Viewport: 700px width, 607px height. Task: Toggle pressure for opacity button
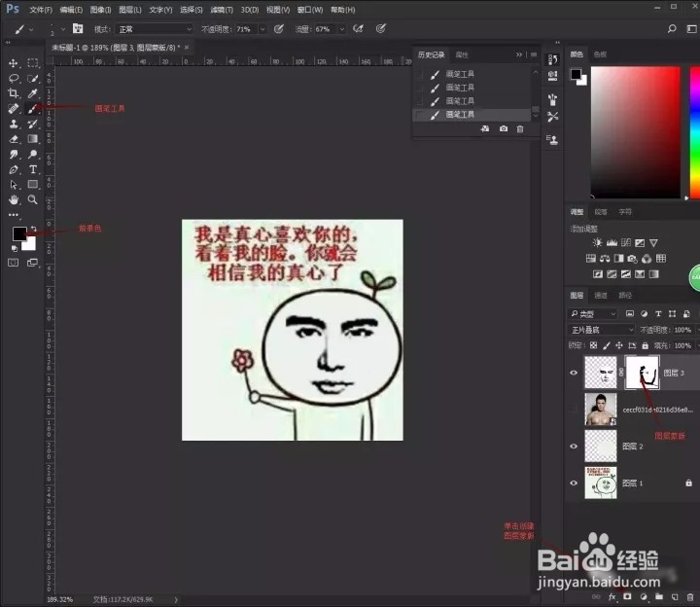[x=279, y=29]
